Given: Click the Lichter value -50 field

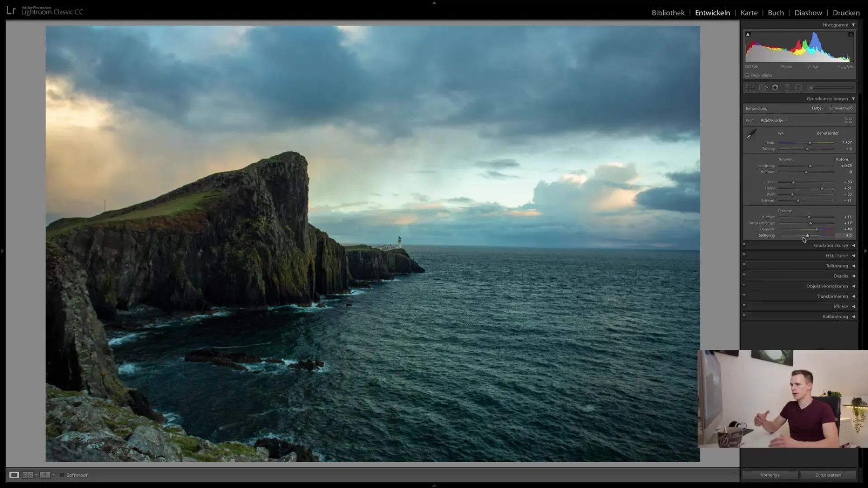Looking at the screenshot, I should (x=847, y=182).
